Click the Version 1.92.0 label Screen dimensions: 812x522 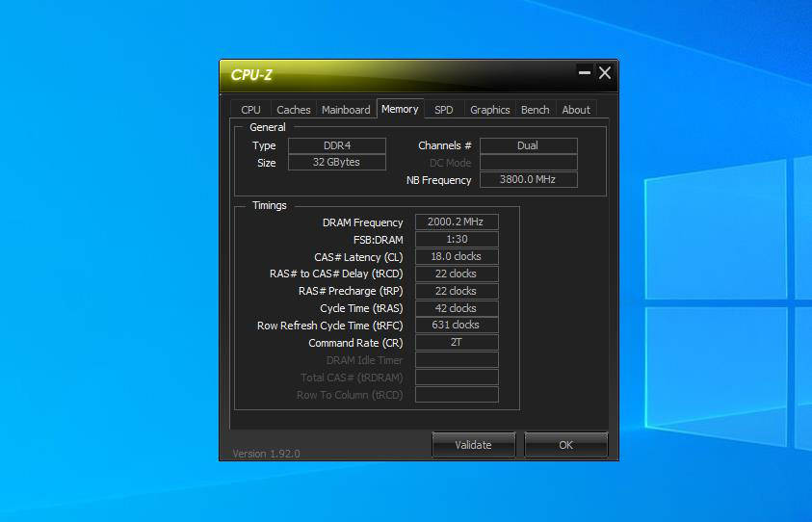pos(266,454)
